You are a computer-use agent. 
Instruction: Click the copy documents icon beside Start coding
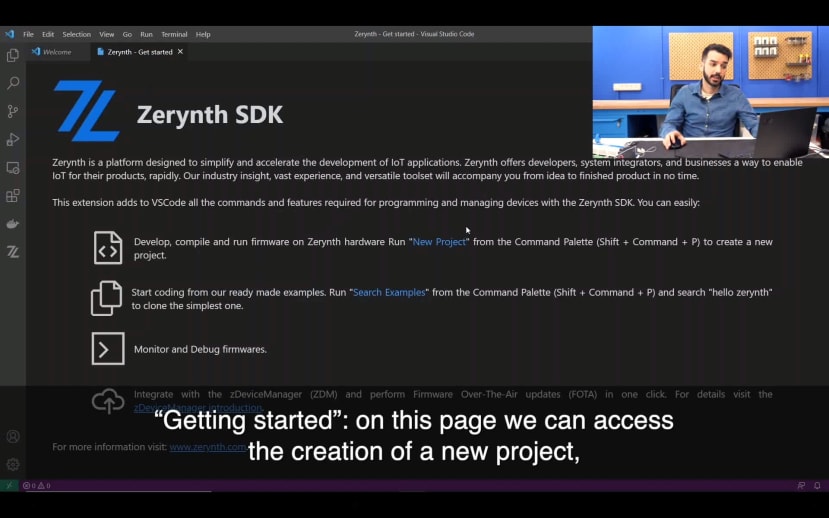coord(106,298)
